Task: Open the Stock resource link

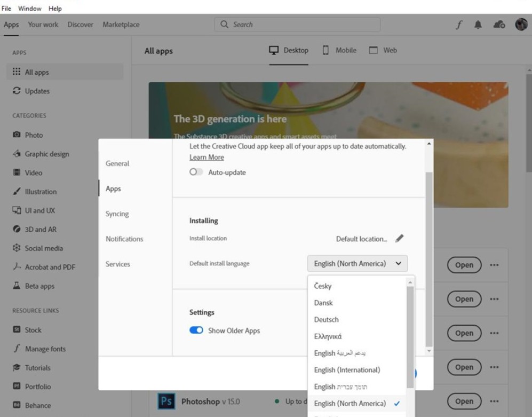Action: click(x=27, y=330)
